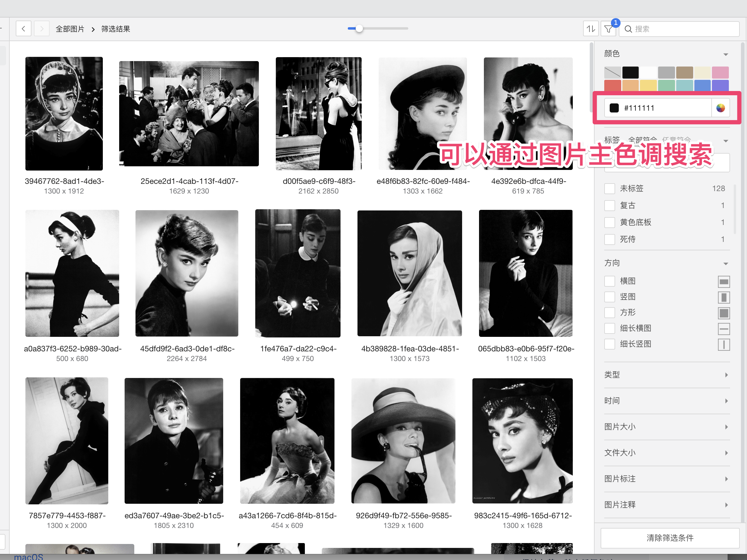Open the color wheel picker
The image size is (747, 560).
[720, 108]
